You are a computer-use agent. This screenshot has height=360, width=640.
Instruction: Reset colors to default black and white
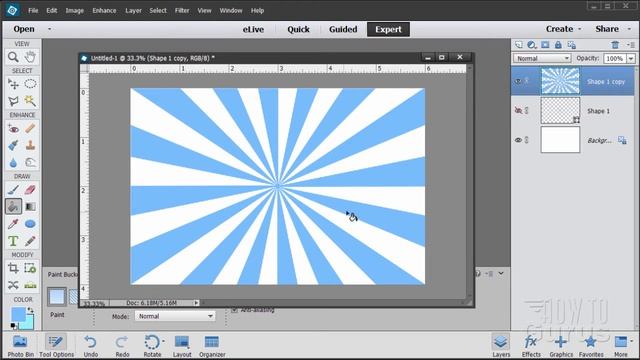(x=13, y=326)
